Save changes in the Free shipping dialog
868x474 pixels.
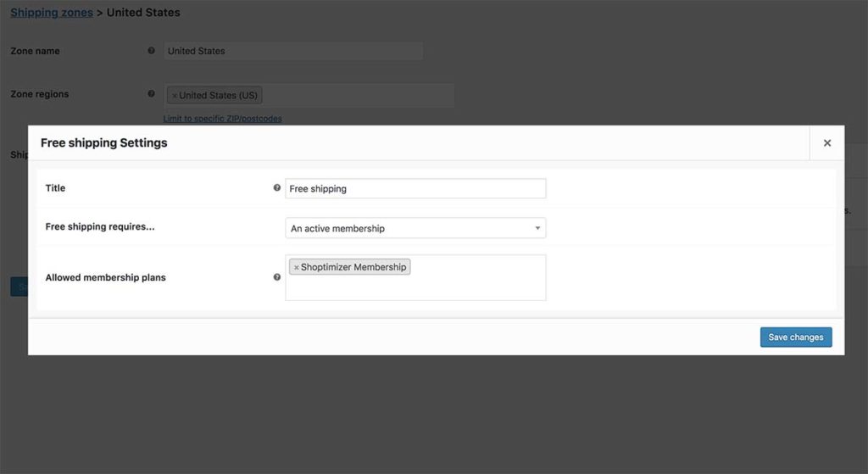click(795, 337)
